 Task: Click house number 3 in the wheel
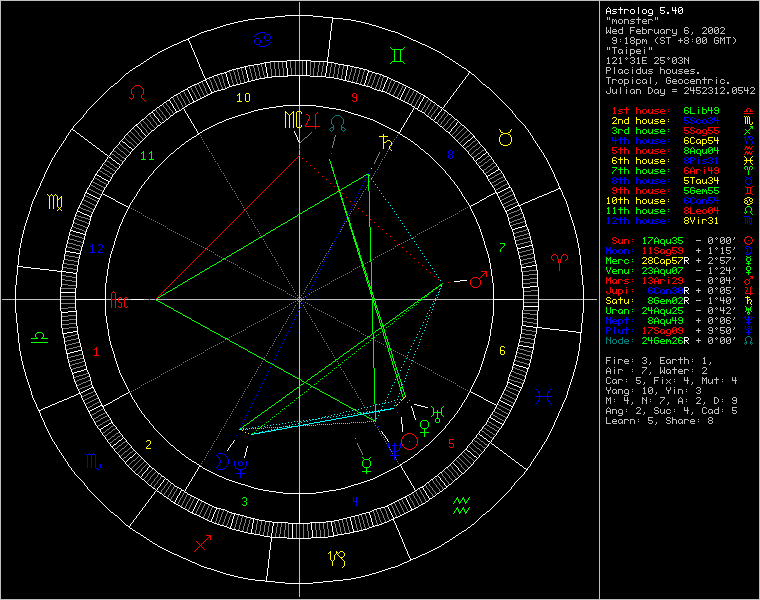tap(244, 502)
